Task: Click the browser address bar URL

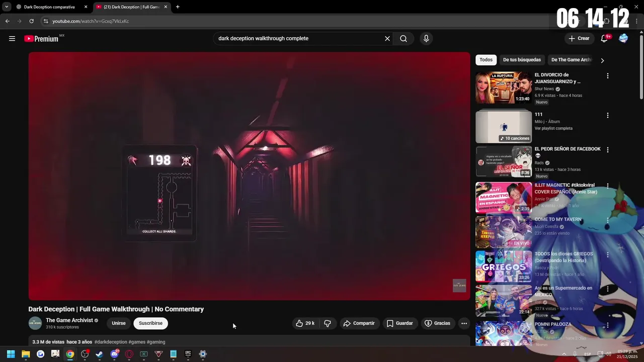Action: [x=91, y=21]
